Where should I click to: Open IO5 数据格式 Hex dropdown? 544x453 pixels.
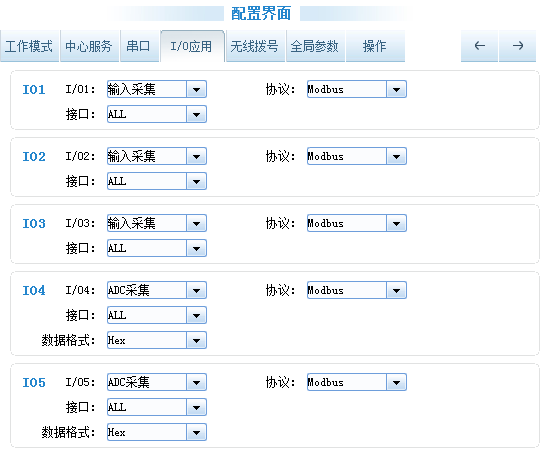pyautogui.click(x=157, y=432)
